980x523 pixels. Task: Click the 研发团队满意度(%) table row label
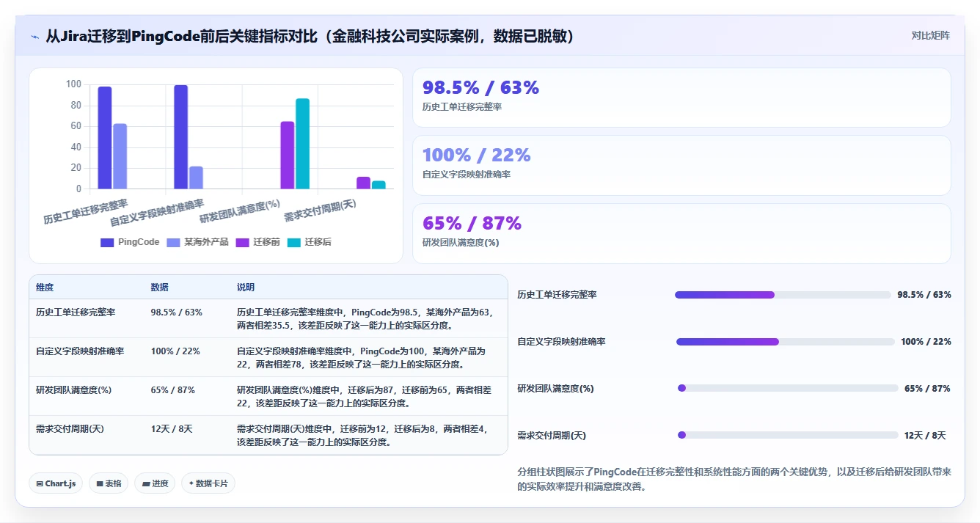[x=73, y=389]
